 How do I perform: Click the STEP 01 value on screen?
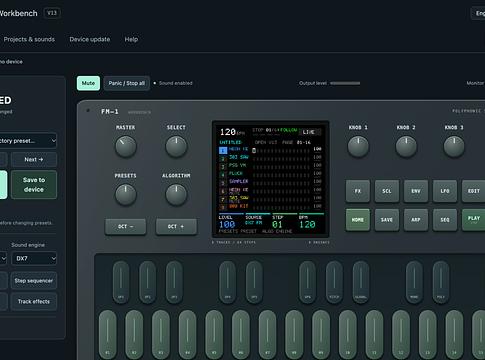click(277, 225)
